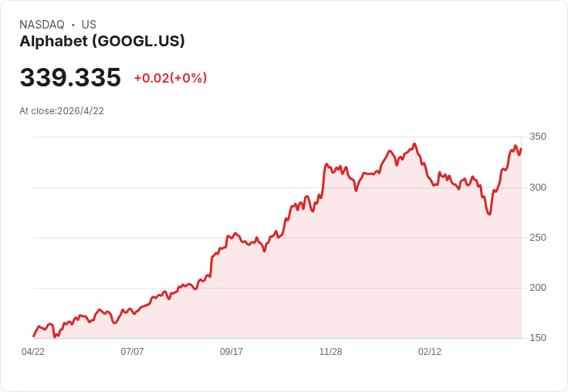
Task: Click the +0.02(+0%) change indicator
Action: click(x=171, y=78)
